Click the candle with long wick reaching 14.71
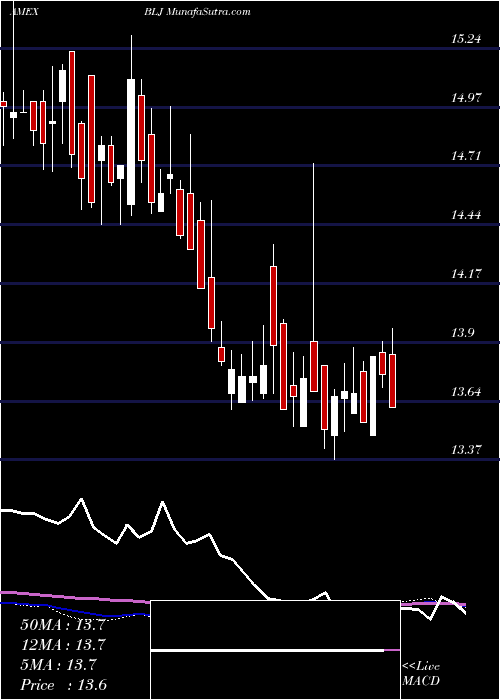Viewport: 500px width, 700px height. 314,366
